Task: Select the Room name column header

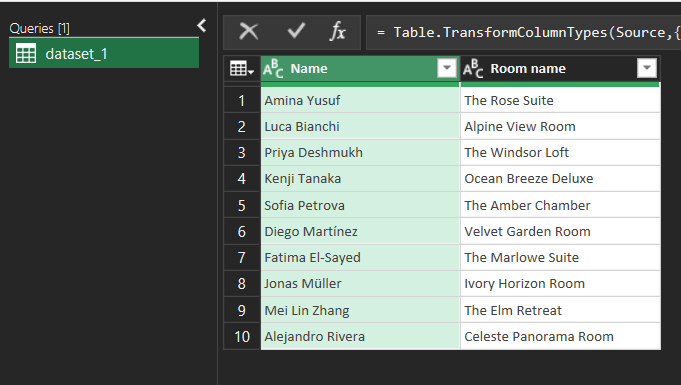Action: pyautogui.click(x=560, y=69)
